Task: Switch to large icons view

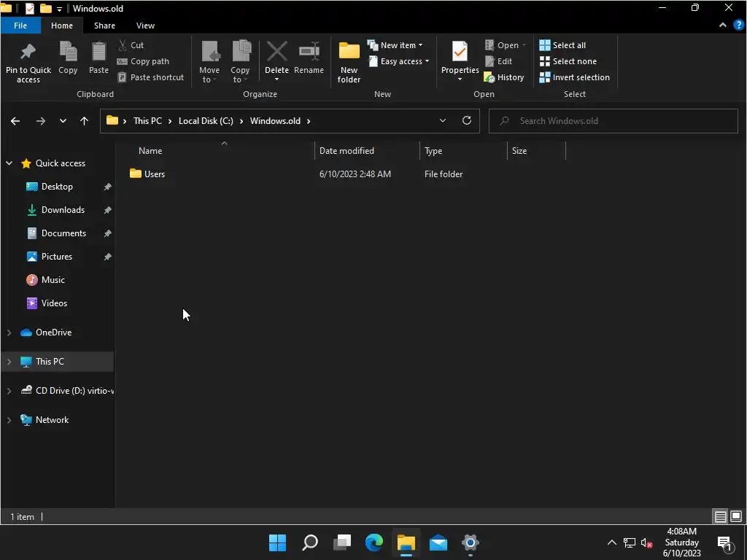Action: click(x=736, y=516)
